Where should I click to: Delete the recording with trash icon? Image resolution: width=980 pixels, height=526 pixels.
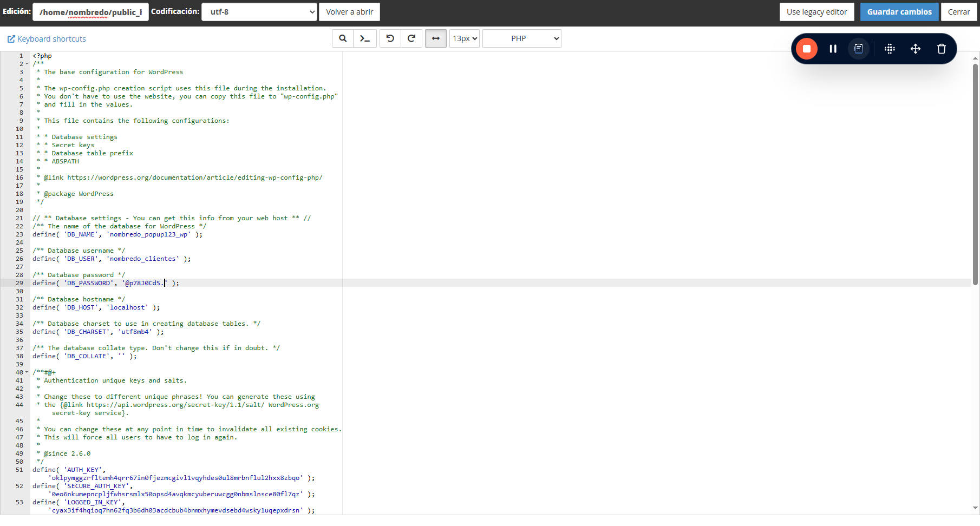(942, 49)
